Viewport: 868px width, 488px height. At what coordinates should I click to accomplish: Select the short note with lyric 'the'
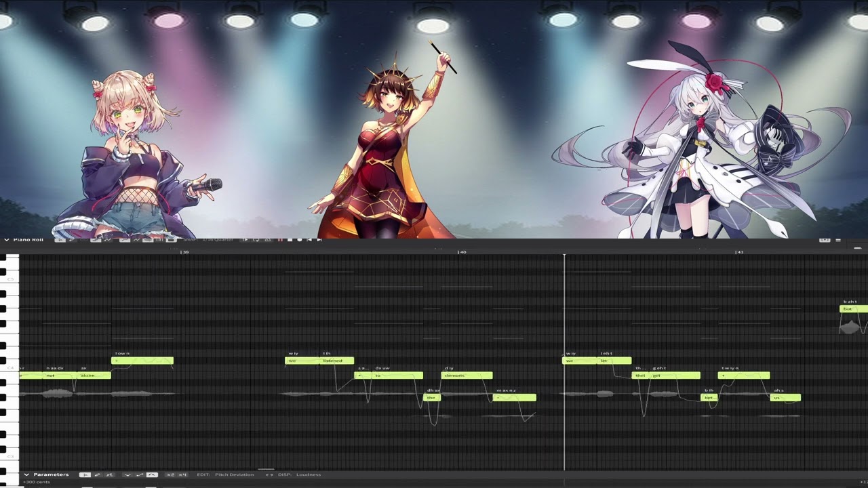point(432,398)
